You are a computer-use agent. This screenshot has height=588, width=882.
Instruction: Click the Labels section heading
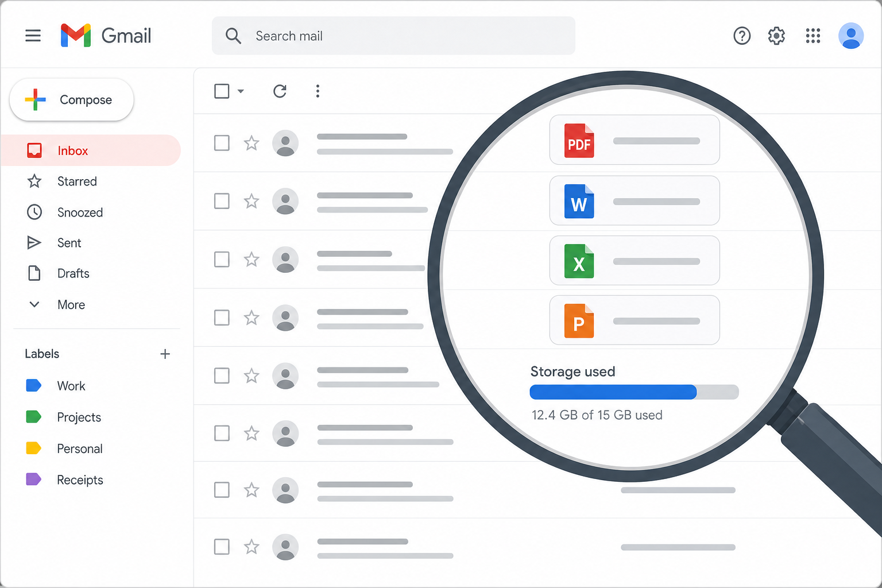(x=42, y=354)
